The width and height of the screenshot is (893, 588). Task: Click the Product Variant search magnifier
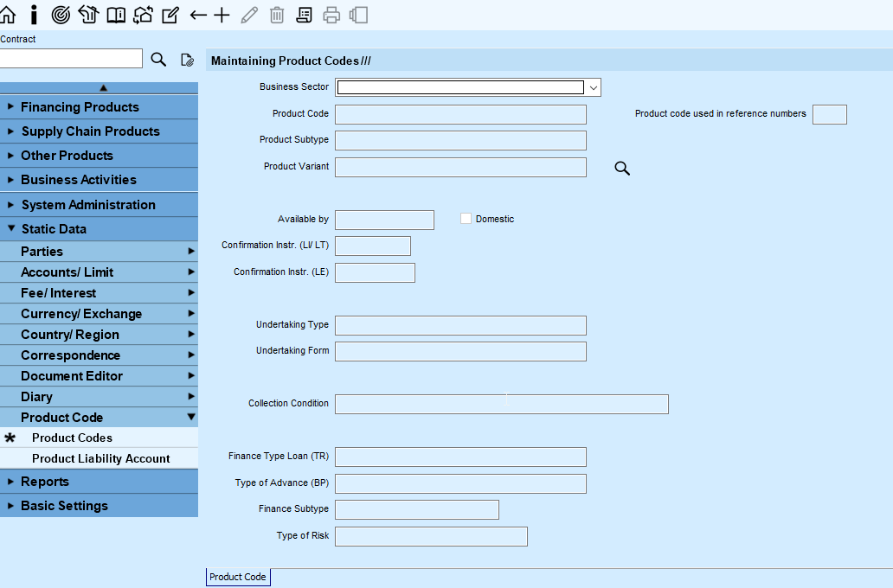pos(622,168)
